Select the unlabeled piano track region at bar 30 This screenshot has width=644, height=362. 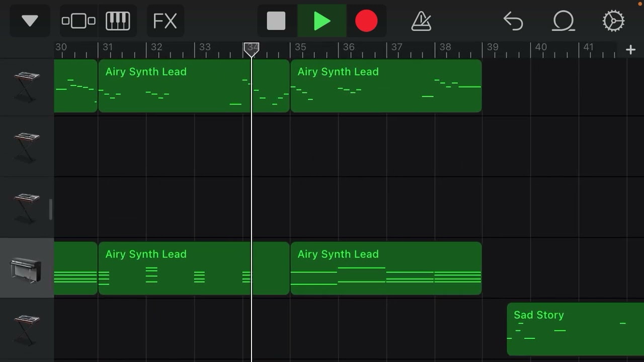[75, 268]
